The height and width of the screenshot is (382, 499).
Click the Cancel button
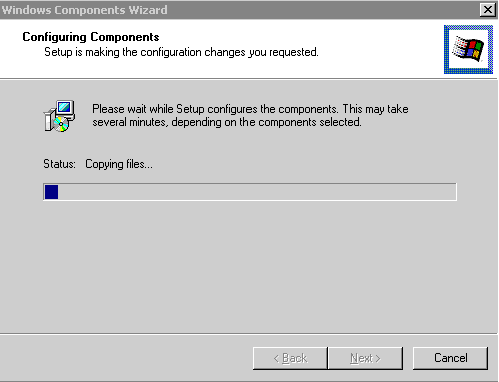point(450,358)
